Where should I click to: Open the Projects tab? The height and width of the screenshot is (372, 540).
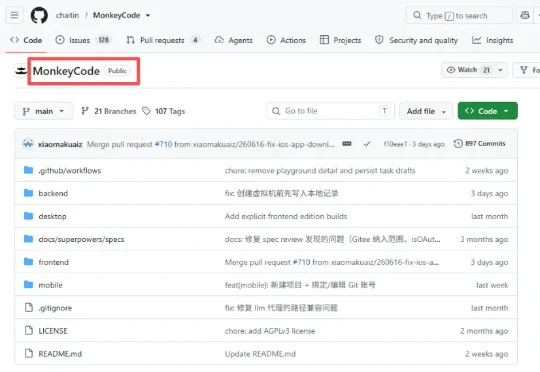click(340, 40)
